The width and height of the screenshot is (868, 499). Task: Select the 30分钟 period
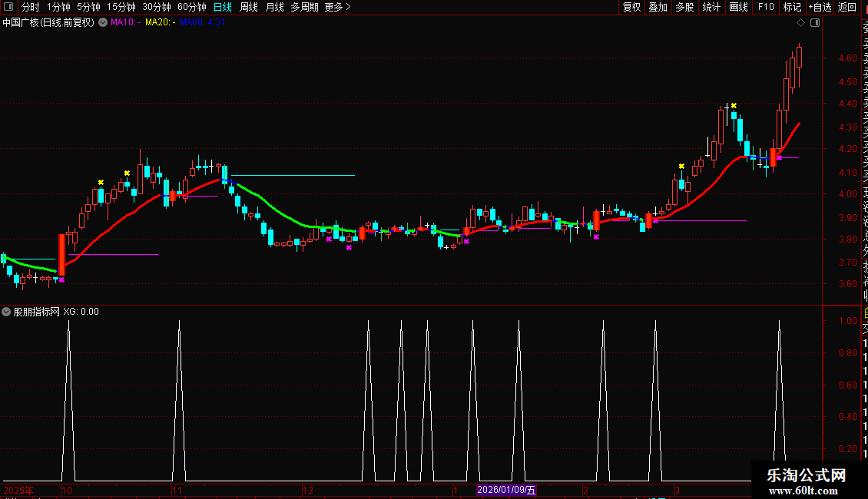point(157,7)
